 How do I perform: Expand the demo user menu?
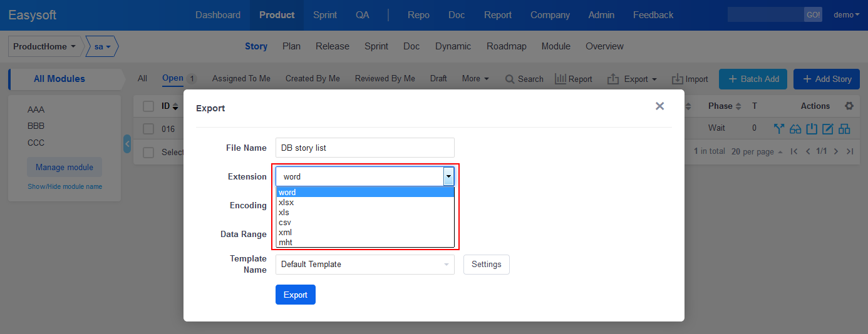pos(847,15)
